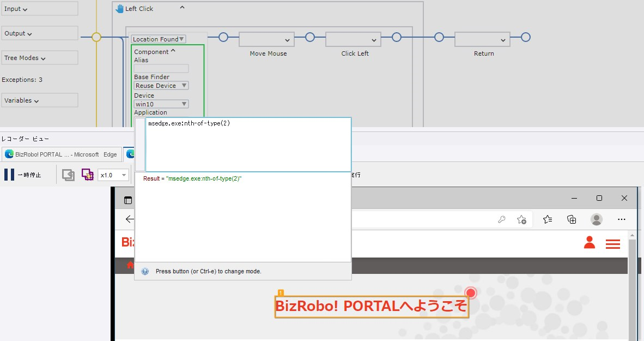Go back using Edge's back arrow
This screenshot has width=644, height=341.
(129, 219)
